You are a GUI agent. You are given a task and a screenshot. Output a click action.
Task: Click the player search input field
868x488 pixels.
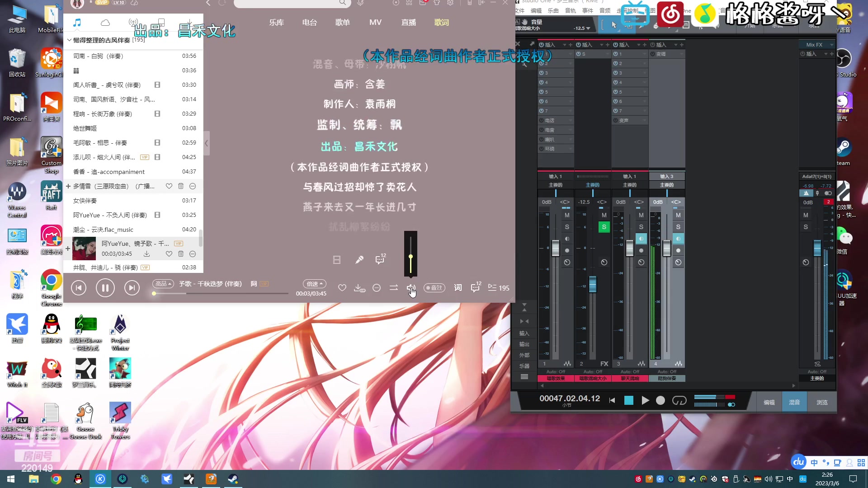click(287, 4)
